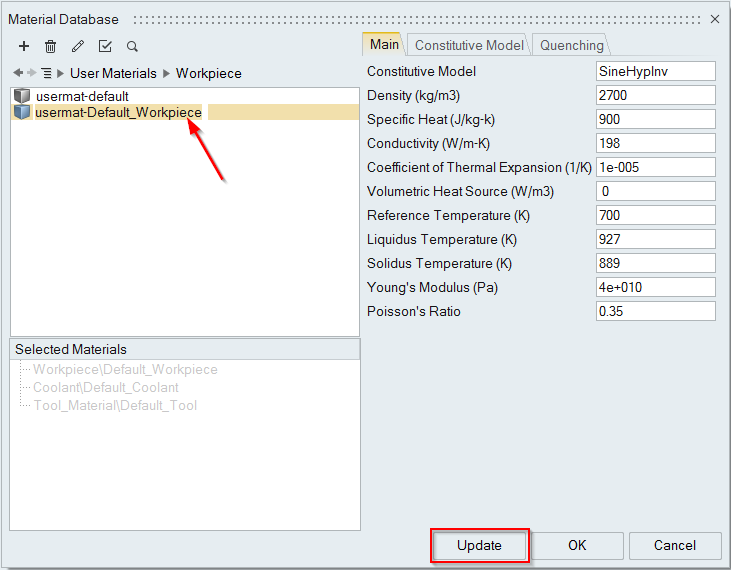
Task: Open the Quenching tab
Action: click(571, 45)
